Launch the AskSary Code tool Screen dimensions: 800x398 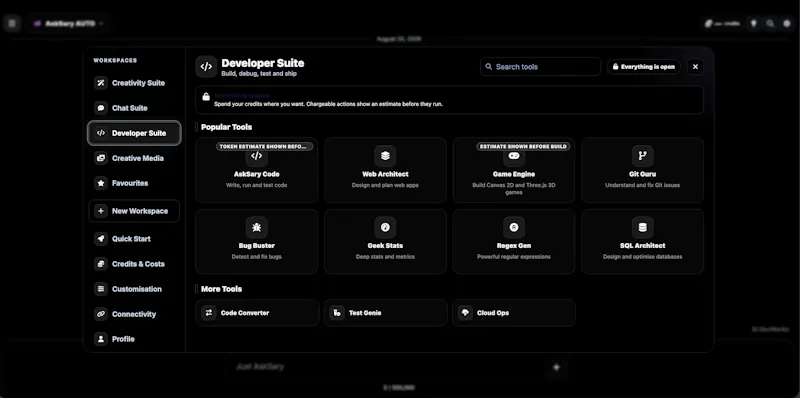point(257,170)
